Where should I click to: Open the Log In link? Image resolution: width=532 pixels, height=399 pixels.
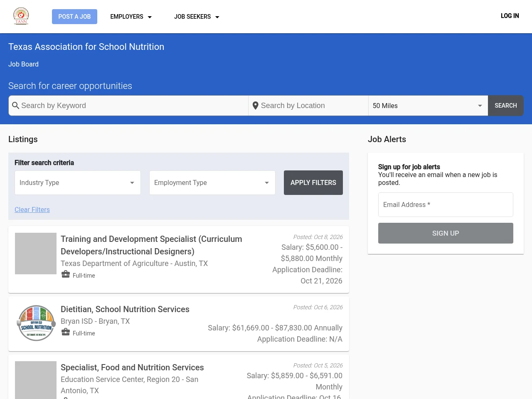coord(510,16)
